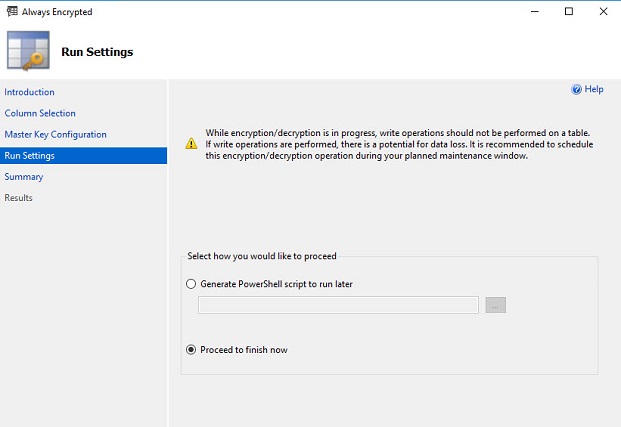Open the Column Selection step

pyautogui.click(x=40, y=113)
